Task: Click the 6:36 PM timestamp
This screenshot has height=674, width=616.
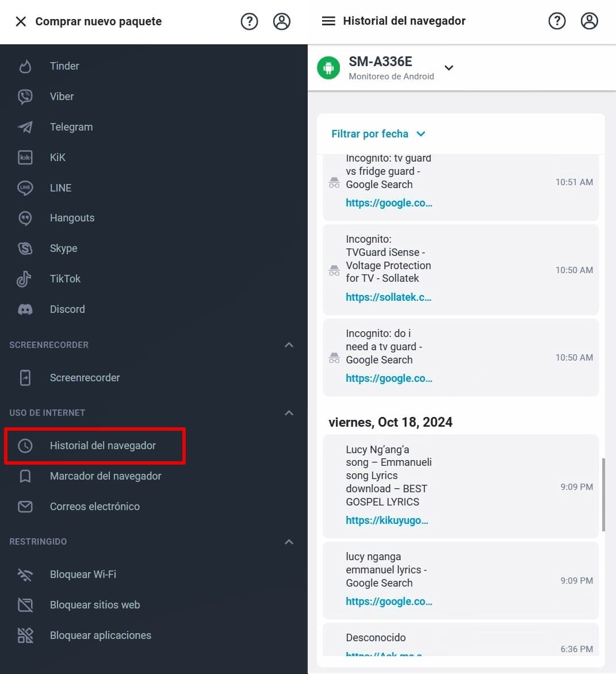Action: [x=576, y=649]
